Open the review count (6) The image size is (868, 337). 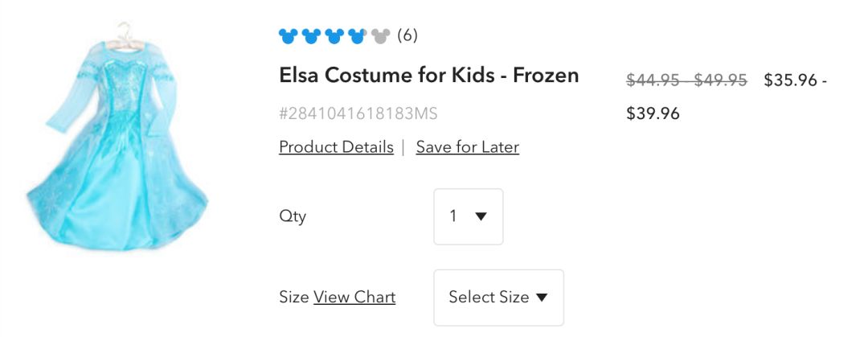click(x=407, y=35)
